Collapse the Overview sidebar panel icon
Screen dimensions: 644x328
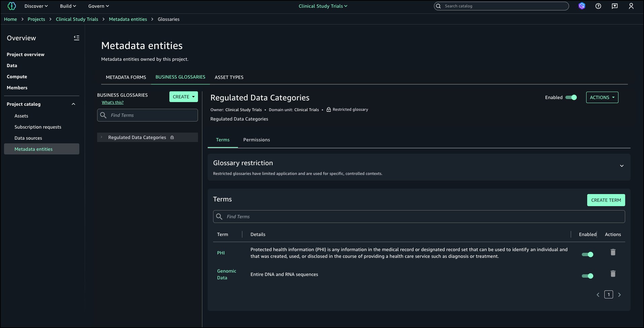[x=77, y=38]
